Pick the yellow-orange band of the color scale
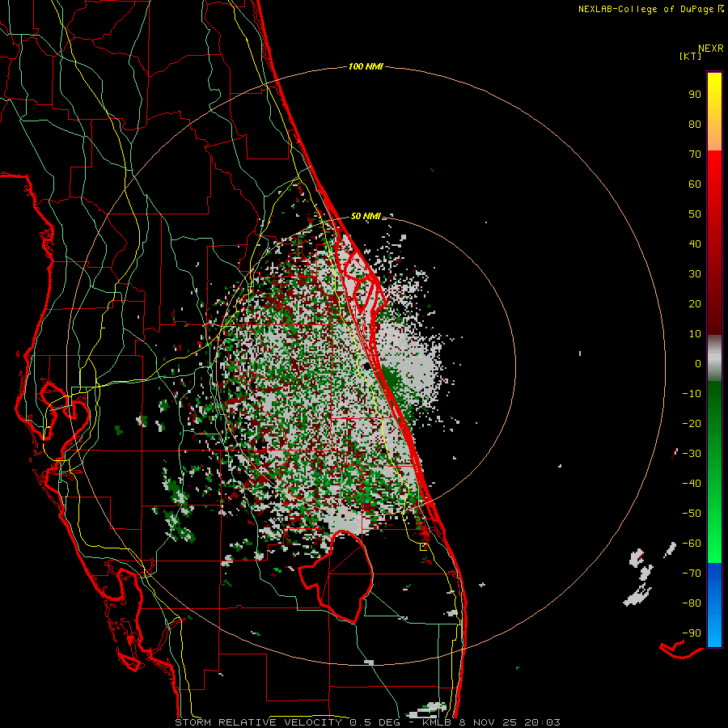The image size is (728, 728). (x=714, y=112)
